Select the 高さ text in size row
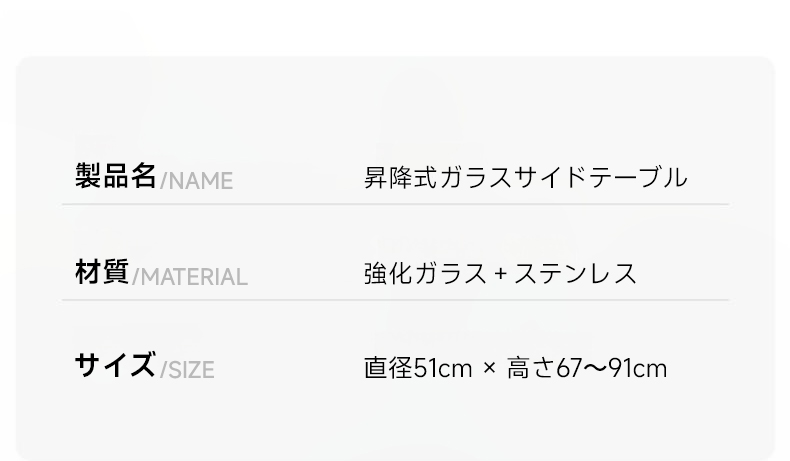This screenshot has width=790, height=461. pos(531,368)
